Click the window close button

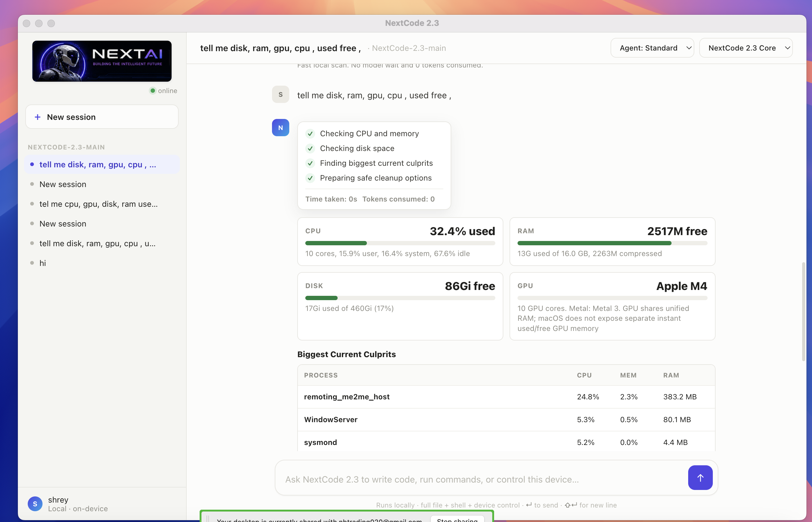(x=27, y=23)
